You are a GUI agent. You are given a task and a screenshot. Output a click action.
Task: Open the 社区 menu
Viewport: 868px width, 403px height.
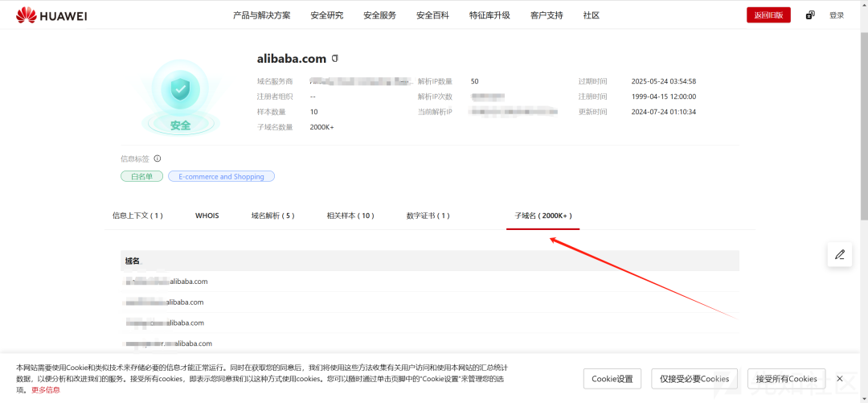point(592,15)
